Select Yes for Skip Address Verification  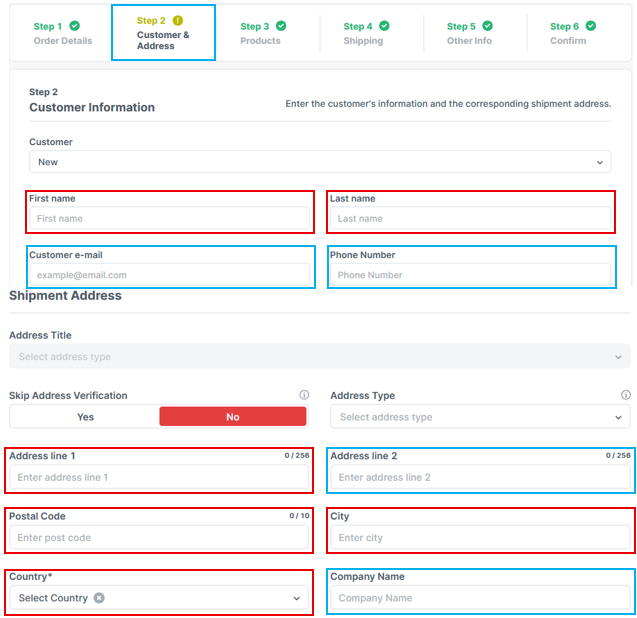point(85,417)
